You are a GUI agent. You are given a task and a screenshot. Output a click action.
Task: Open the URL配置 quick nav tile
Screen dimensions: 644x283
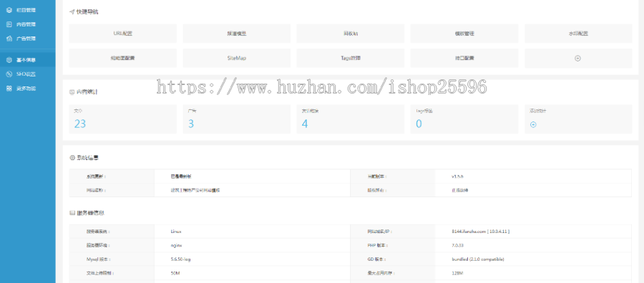pyautogui.click(x=123, y=34)
